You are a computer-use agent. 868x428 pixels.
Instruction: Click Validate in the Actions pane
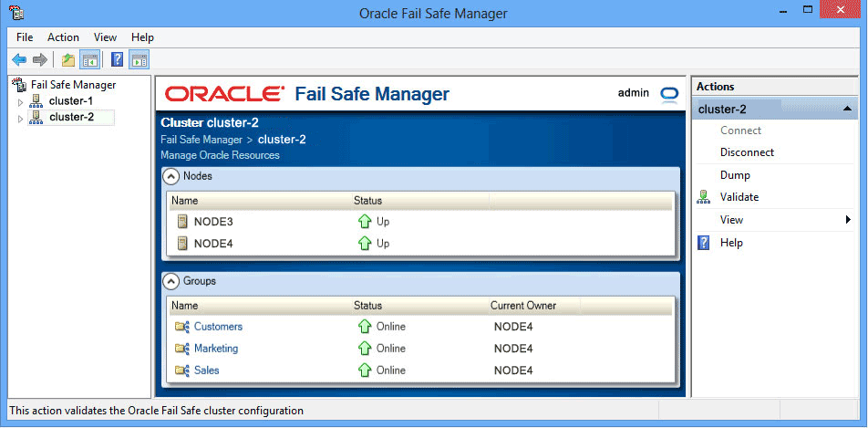[x=739, y=197]
